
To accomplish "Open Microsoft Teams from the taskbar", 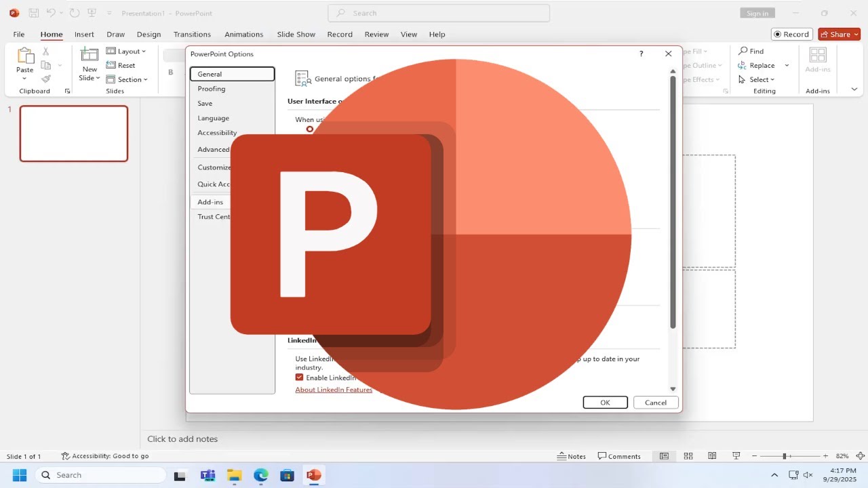I will [x=208, y=475].
